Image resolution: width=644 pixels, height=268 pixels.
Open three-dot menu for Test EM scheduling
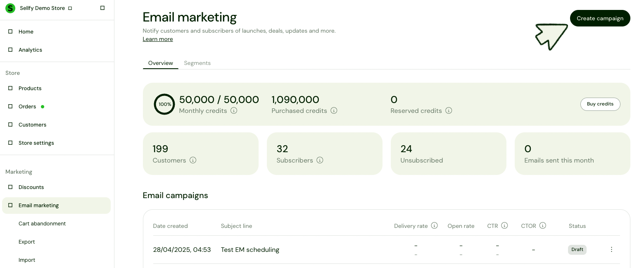pos(611,249)
